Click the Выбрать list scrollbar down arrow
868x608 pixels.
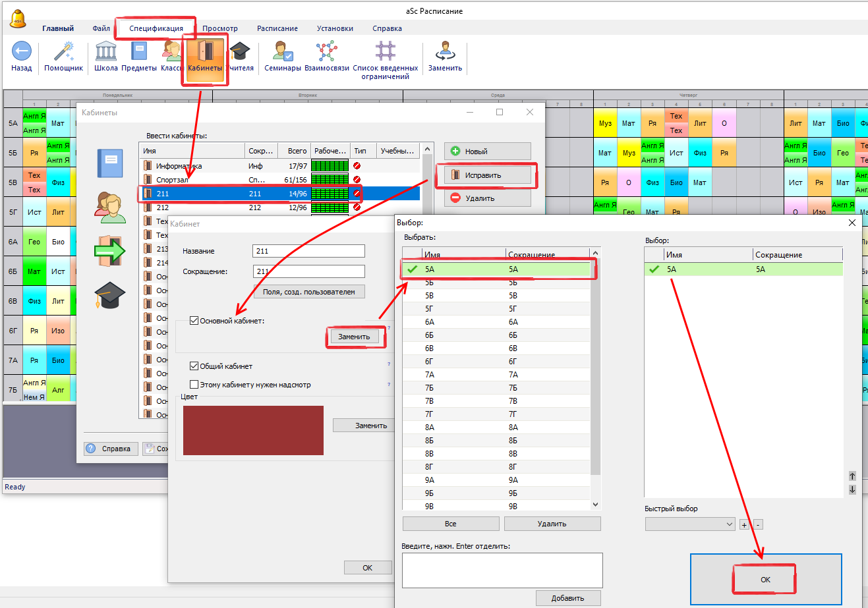click(595, 505)
